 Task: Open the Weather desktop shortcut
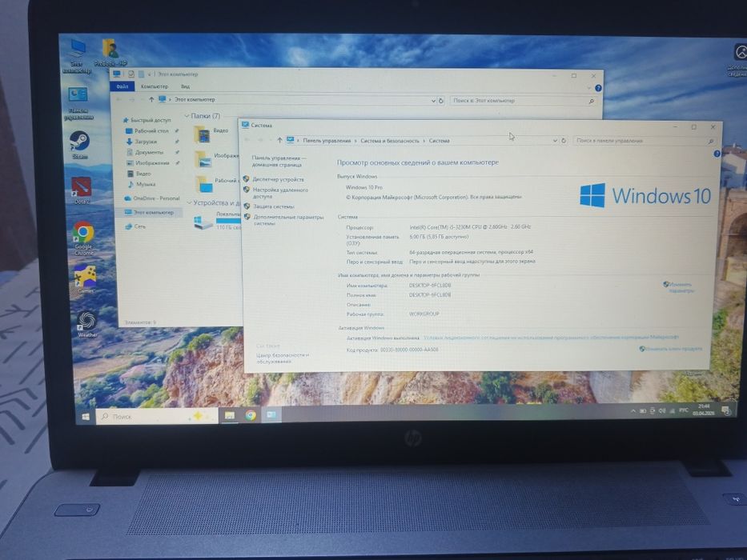point(86,324)
